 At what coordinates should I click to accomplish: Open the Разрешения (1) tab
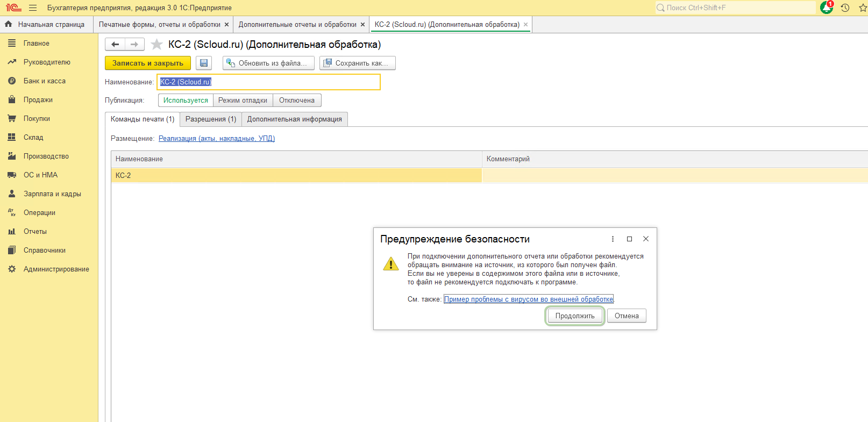211,119
